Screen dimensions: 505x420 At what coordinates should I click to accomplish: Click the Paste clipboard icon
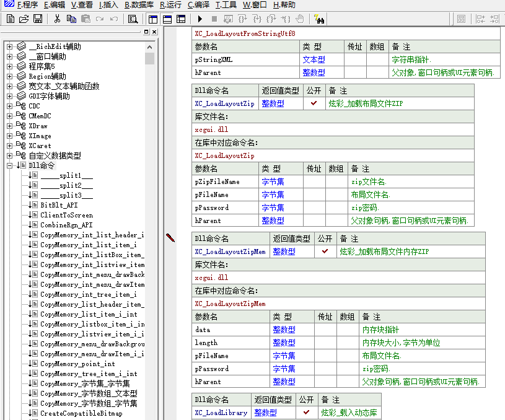(x=86, y=19)
